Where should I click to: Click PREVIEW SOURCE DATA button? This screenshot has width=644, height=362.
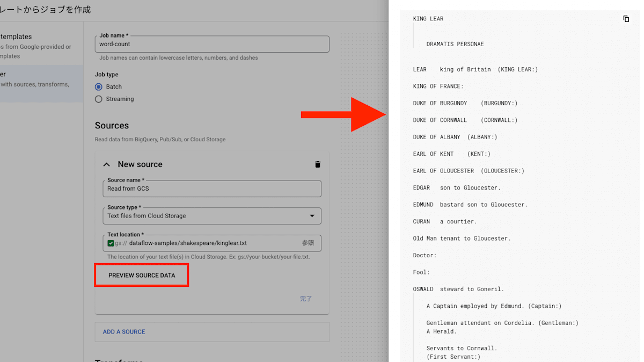(142, 275)
